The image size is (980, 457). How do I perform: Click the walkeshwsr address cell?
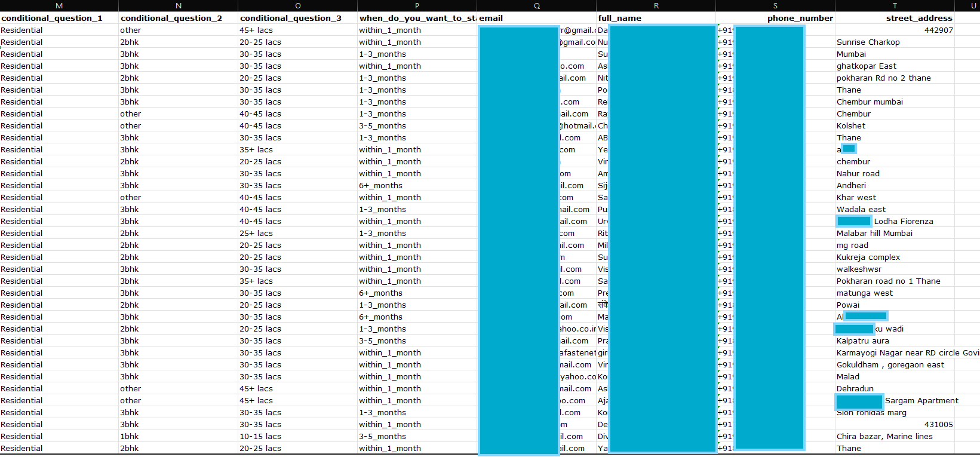click(895, 269)
